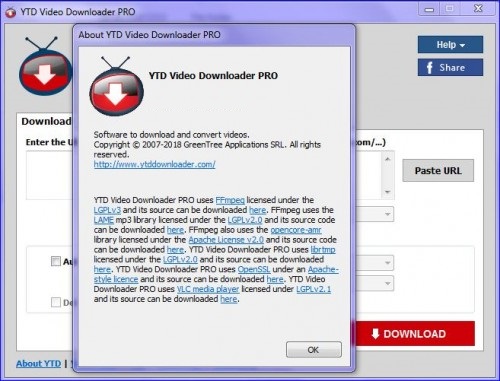Open the LGPLv3 license link
Image resolution: width=500 pixels, height=381 pixels.
(x=107, y=210)
